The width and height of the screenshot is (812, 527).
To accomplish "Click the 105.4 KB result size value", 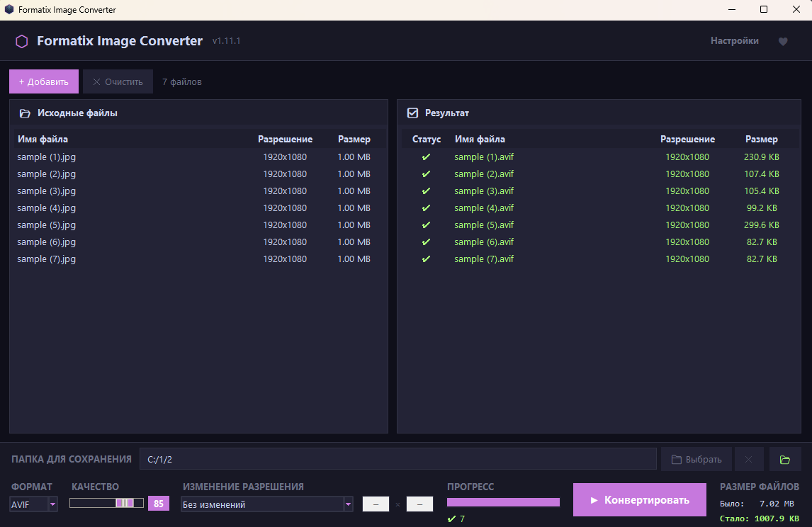I will point(762,191).
